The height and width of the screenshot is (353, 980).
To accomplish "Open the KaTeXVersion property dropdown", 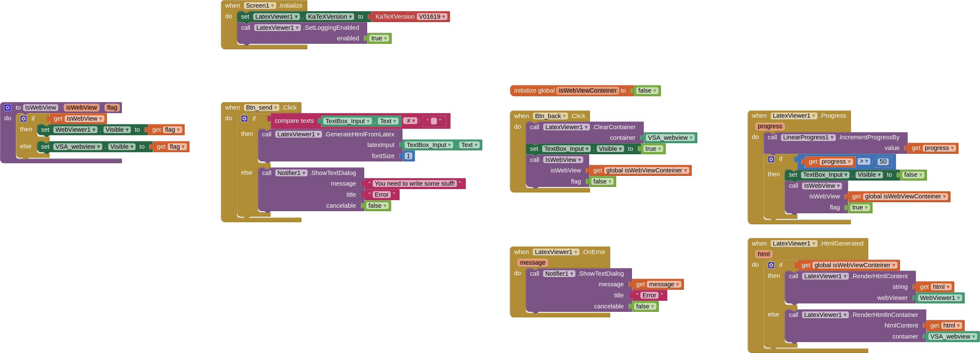I will point(330,17).
